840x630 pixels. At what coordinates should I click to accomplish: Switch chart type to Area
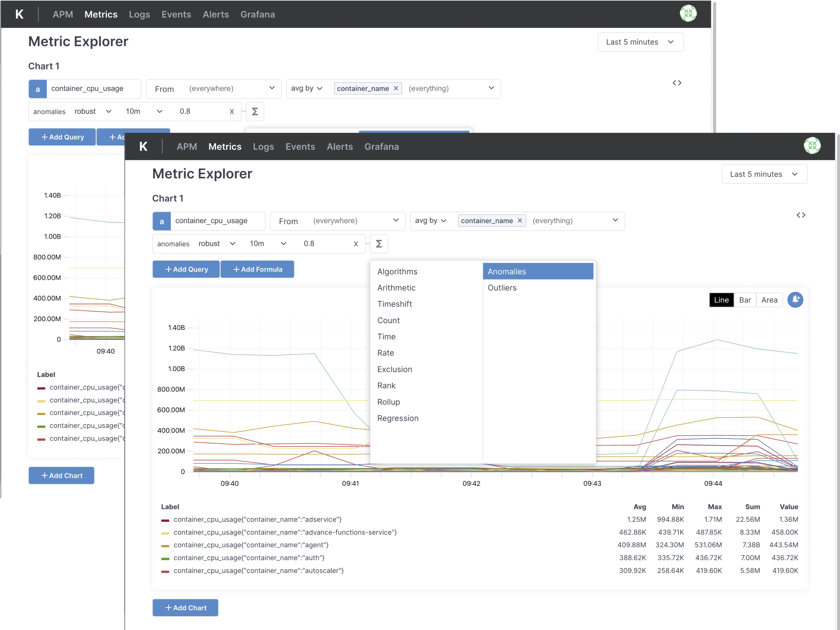tap(769, 300)
